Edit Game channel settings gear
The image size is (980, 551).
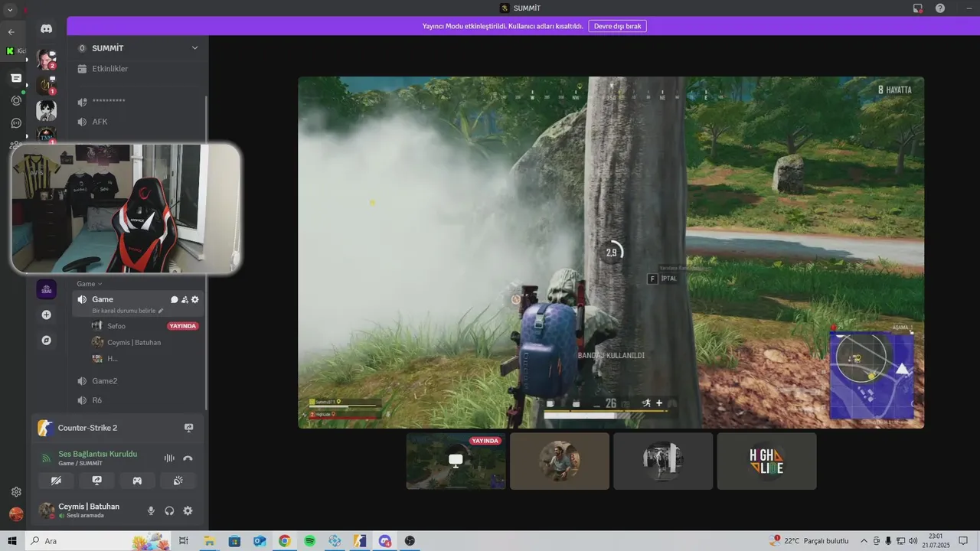tap(195, 300)
